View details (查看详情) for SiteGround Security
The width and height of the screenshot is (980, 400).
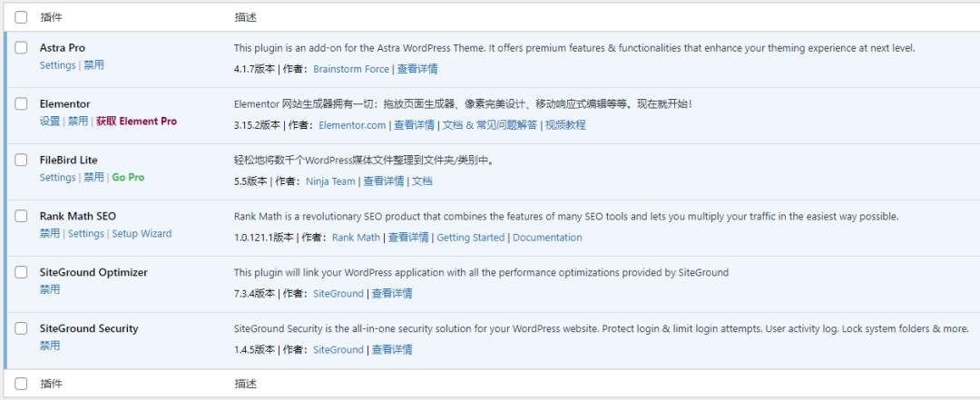[392, 350]
